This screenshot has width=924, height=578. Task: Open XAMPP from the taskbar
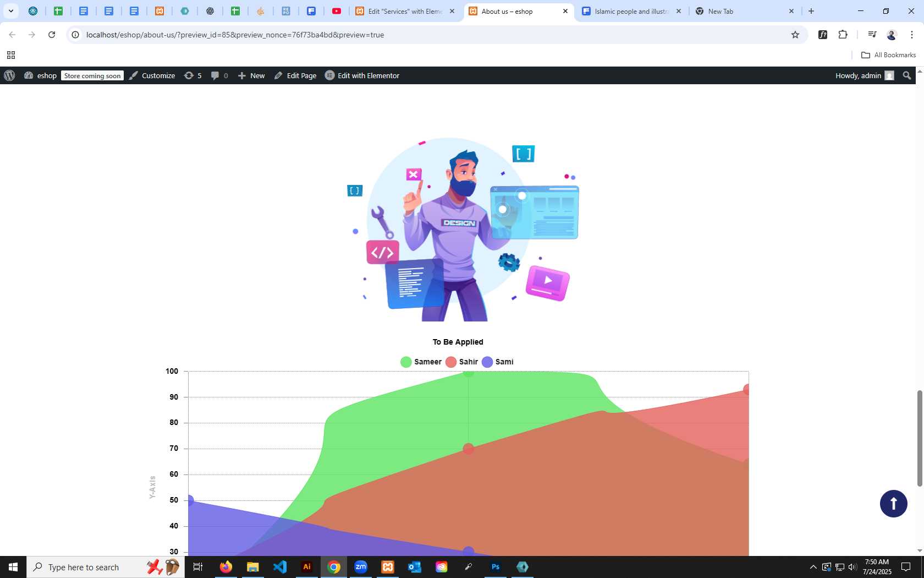[x=388, y=567]
